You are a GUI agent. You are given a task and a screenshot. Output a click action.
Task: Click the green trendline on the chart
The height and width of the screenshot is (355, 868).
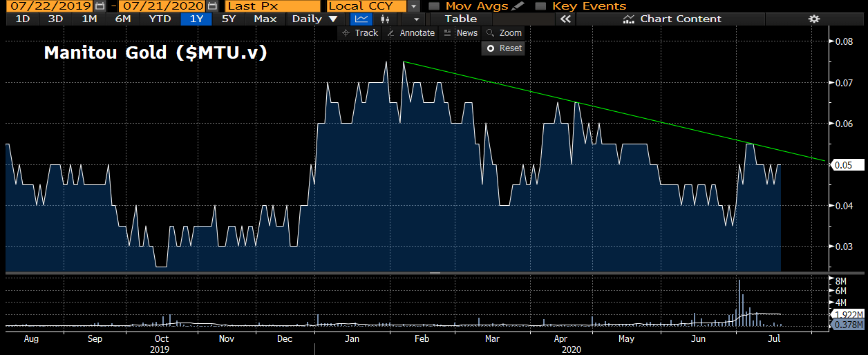(615, 112)
